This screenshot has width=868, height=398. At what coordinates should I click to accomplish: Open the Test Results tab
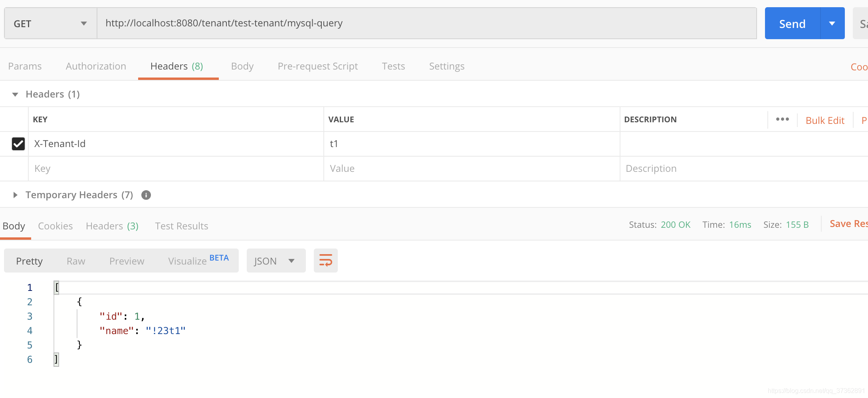point(182,226)
